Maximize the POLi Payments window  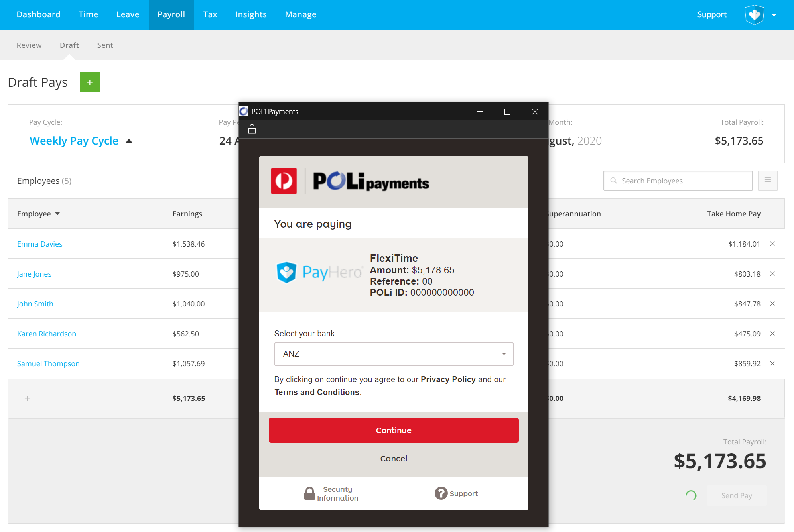pos(507,112)
